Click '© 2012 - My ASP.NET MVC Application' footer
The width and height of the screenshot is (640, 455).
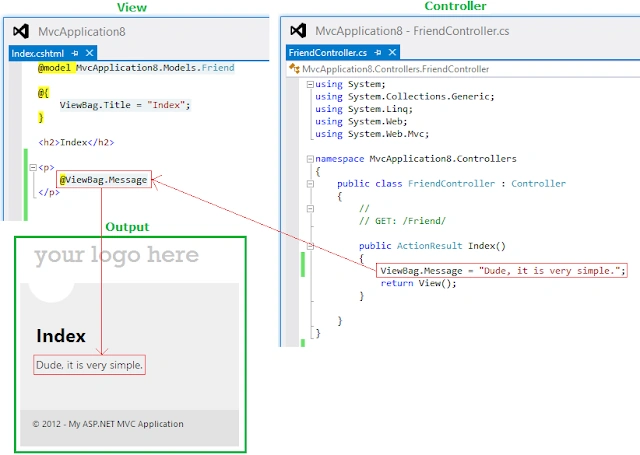tap(108, 424)
